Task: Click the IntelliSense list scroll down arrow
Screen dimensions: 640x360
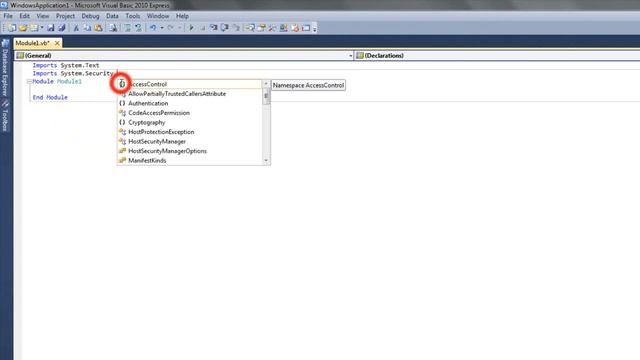Action: (x=266, y=160)
